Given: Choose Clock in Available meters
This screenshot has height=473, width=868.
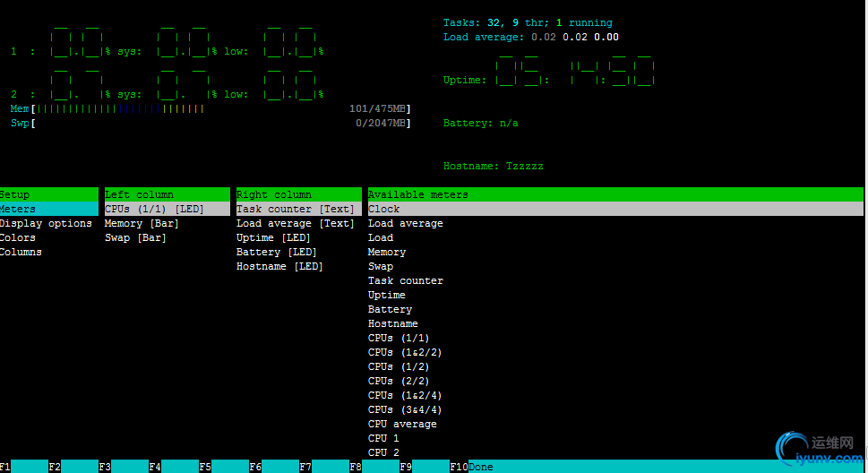Looking at the screenshot, I should (x=615, y=209).
